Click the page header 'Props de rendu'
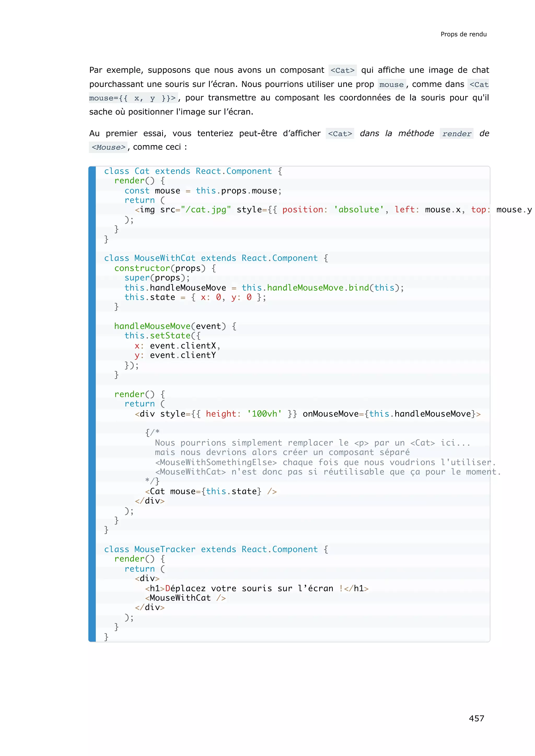This screenshot has height=756, width=535. pos(463,34)
